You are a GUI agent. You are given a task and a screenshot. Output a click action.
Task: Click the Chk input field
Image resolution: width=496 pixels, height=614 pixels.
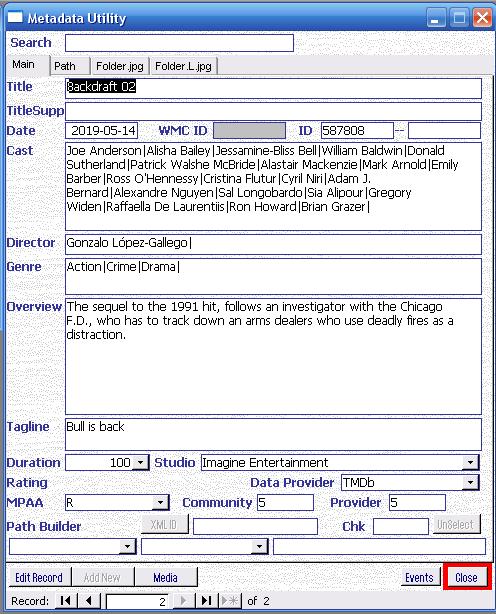point(401,526)
